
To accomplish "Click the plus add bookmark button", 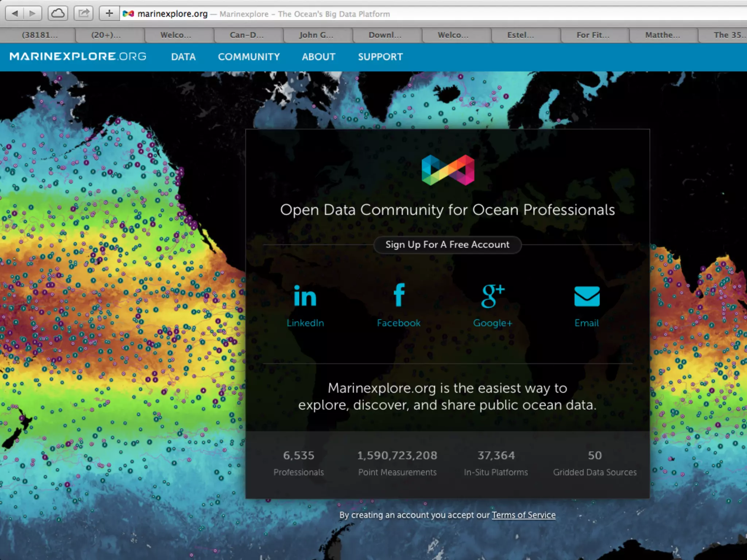I will point(109,14).
